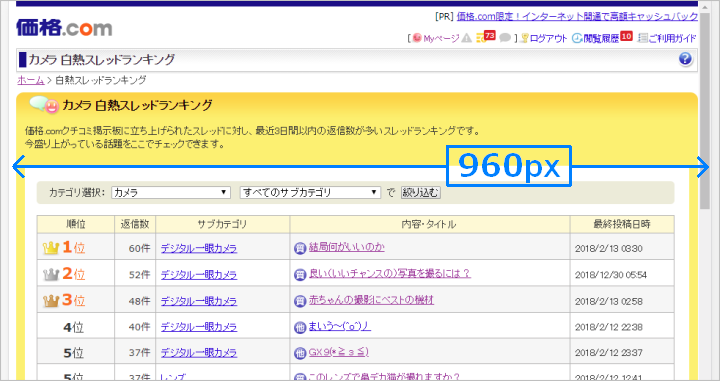Click the 60件 reply count cell

(x=135, y=248)
